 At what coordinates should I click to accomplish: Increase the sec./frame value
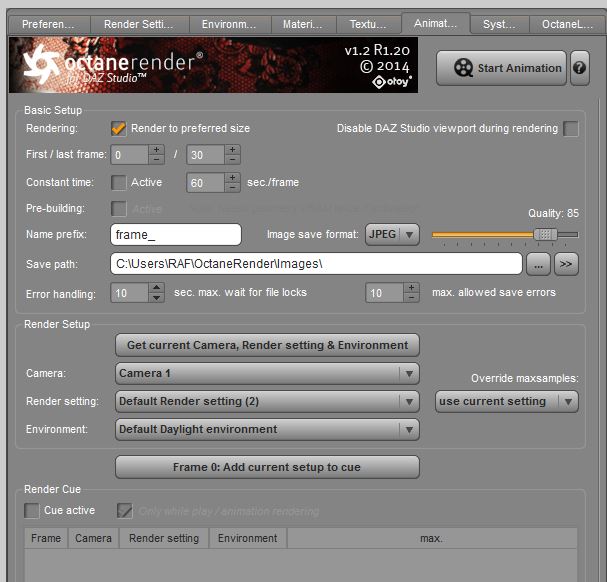click(x=232, y=178)
